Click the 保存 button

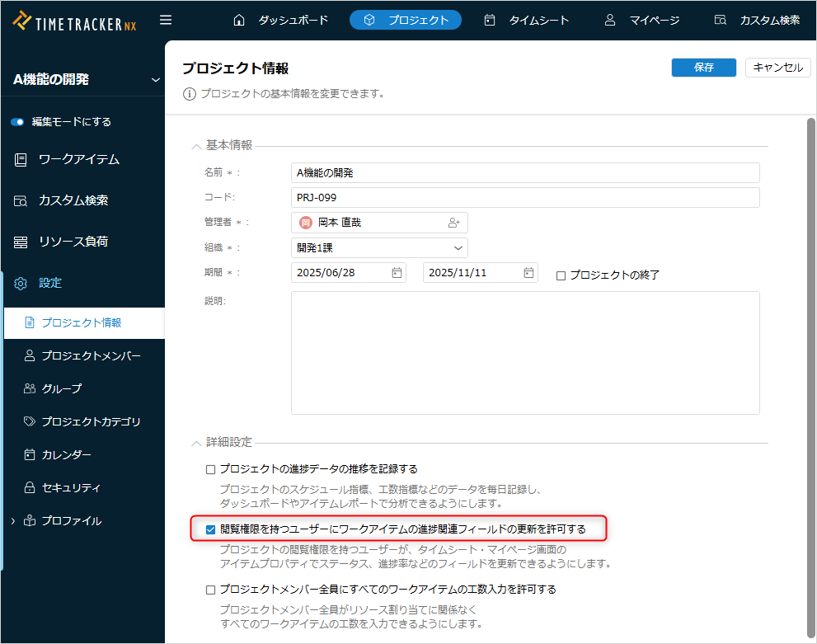pos(703,68)
